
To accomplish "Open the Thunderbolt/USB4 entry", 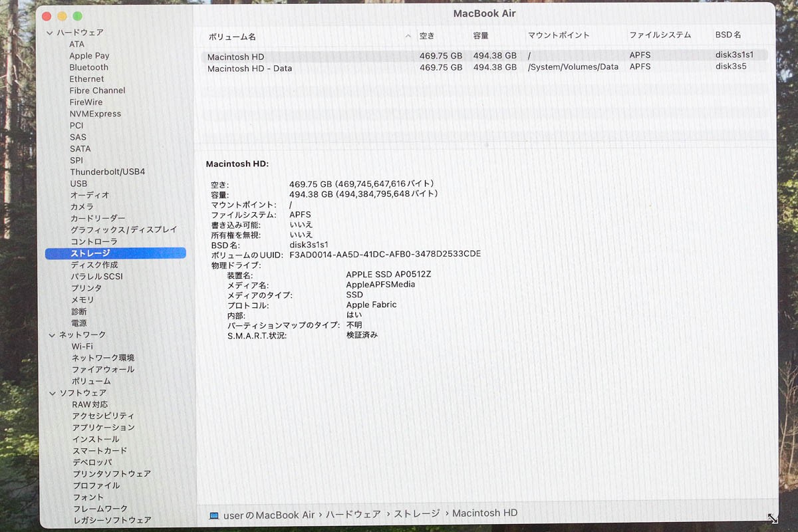I will pyautogui.click(x=107, y=172).
